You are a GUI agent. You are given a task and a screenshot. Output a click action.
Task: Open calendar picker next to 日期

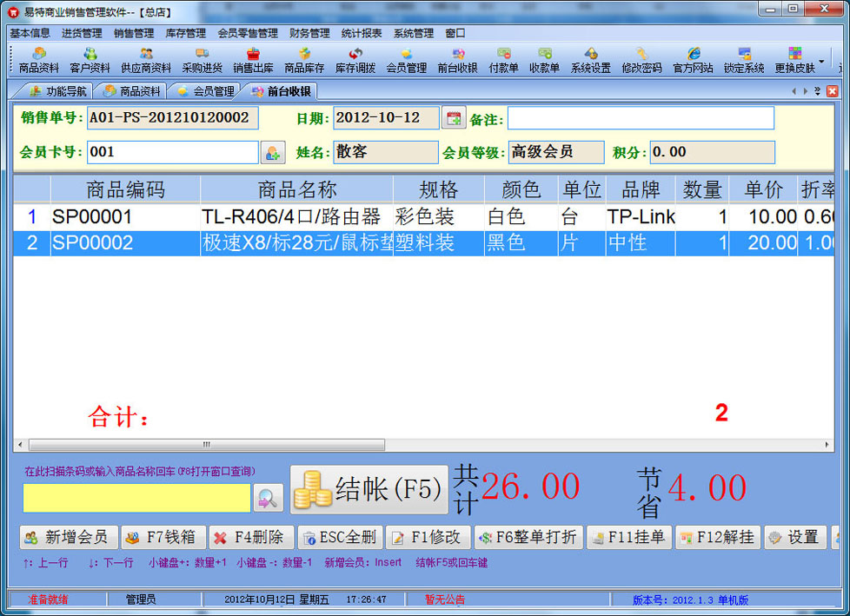point(454,118)
